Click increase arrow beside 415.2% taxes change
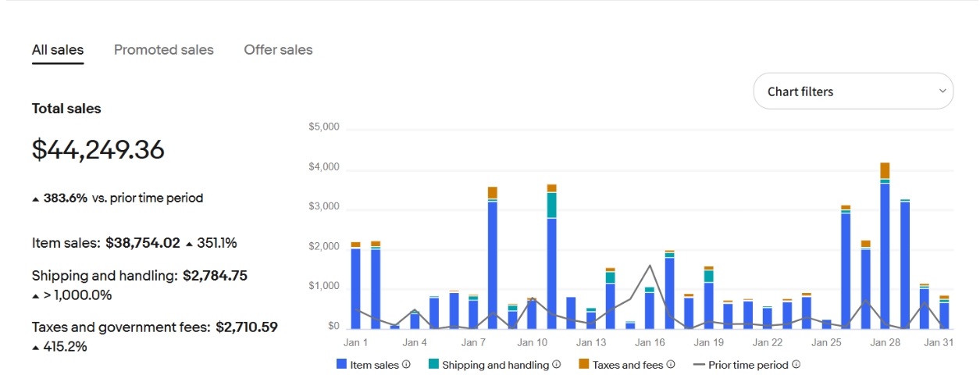 [36, 347]
